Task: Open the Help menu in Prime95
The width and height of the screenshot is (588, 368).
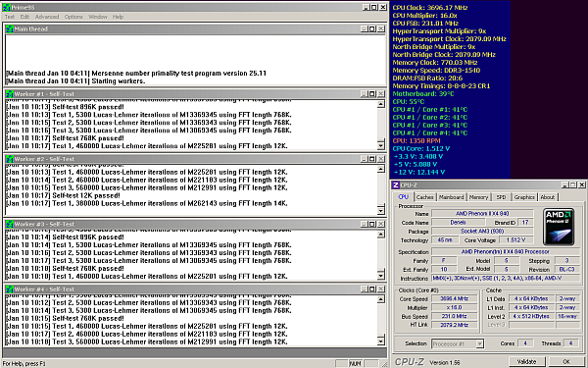Action: point(118,17)
